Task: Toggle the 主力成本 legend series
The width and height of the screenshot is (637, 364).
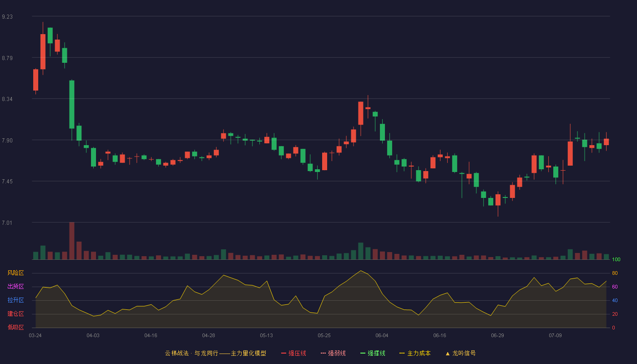Action: coord(415,353)
